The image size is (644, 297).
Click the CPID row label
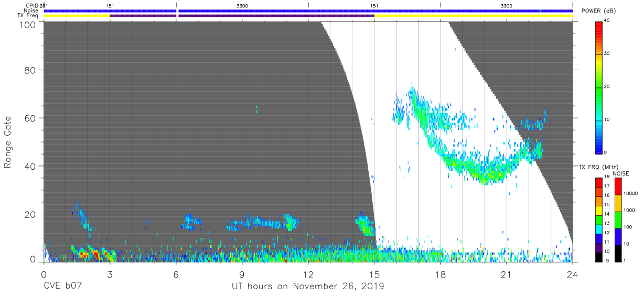point(33,5)
